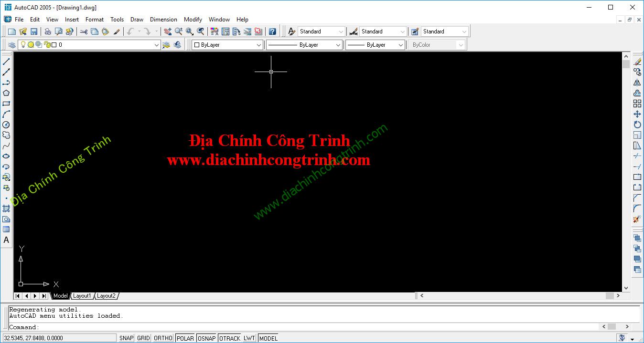Select the Table tool

pyautogui.click(x=6, y=229)
